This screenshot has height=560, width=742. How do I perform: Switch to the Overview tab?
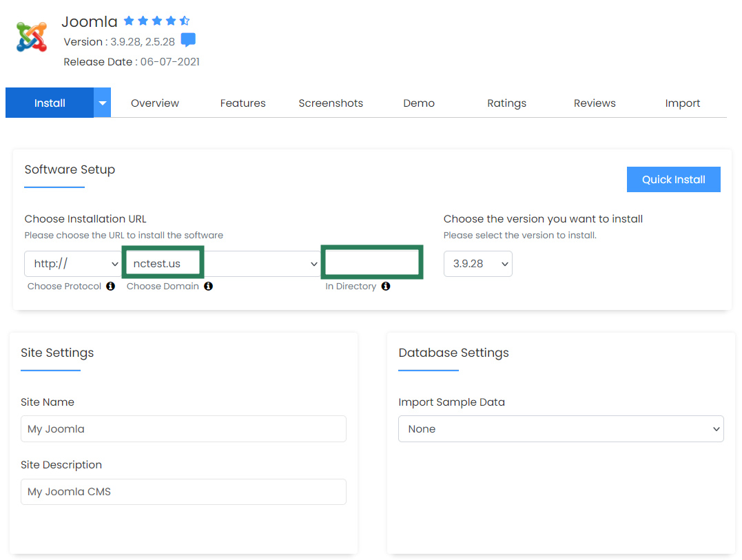click(x=155, y=103)
